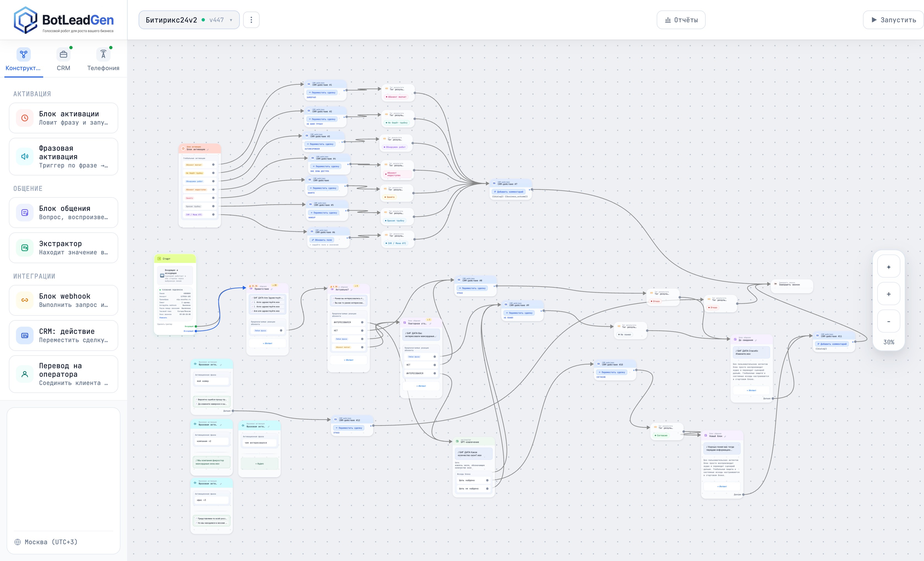Viewport: 924px width, 561px height.
Task: Select the Блок webhook link icon
Action: [25, 300]
